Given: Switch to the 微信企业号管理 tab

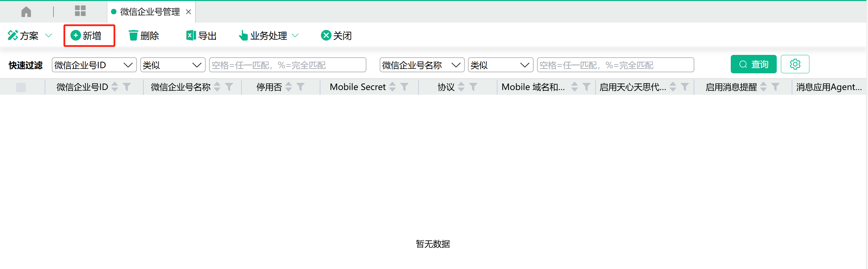Looking at the screenshot, I should pyautogui.click(x=149, y=12).
